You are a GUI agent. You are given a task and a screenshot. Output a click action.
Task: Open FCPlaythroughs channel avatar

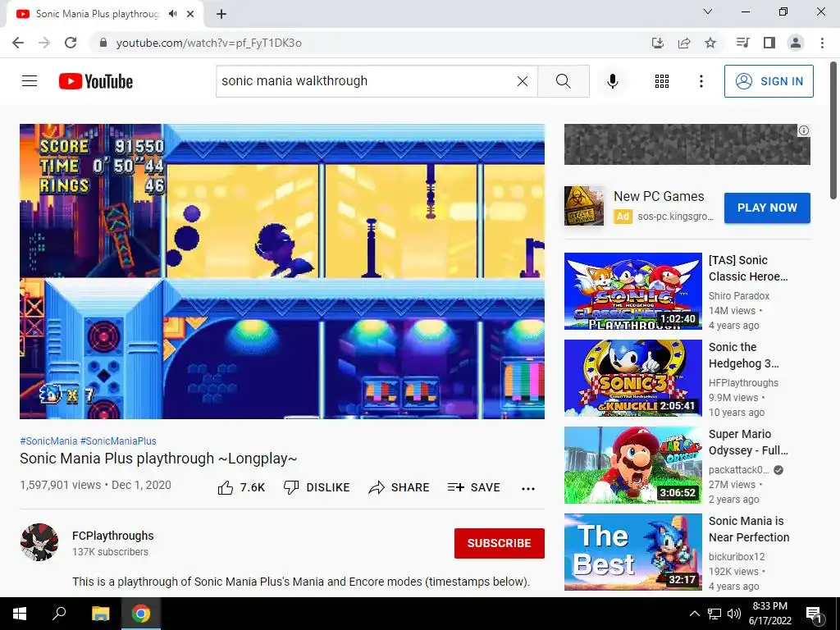[39, 542]
